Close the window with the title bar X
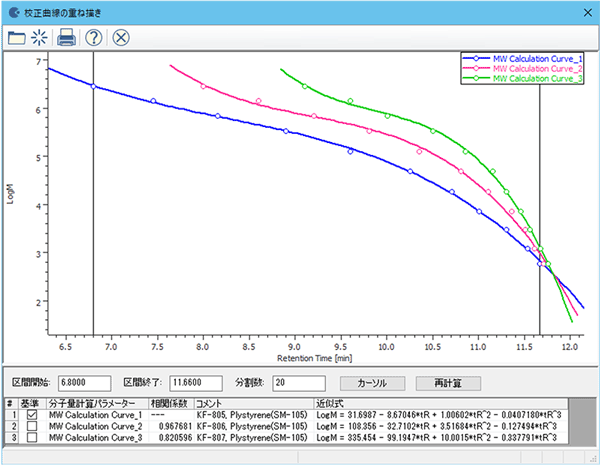The width and height of the screenshot is (600, 465). 583,11
